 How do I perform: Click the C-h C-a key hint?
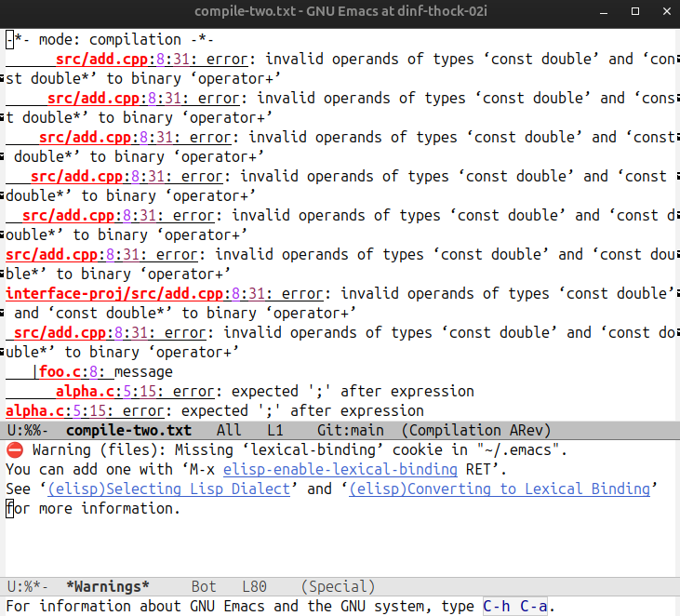(x=514, y=607)
